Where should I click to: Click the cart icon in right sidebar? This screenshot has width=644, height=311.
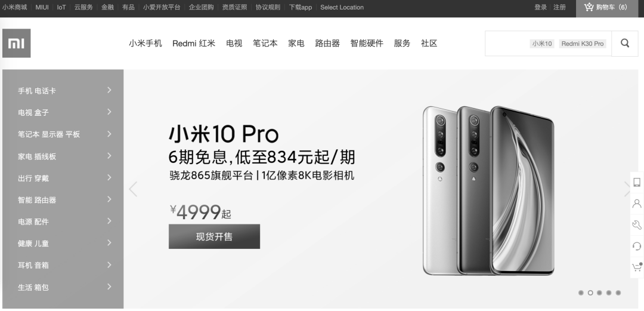pyautogui.click(x=637, y=267)
